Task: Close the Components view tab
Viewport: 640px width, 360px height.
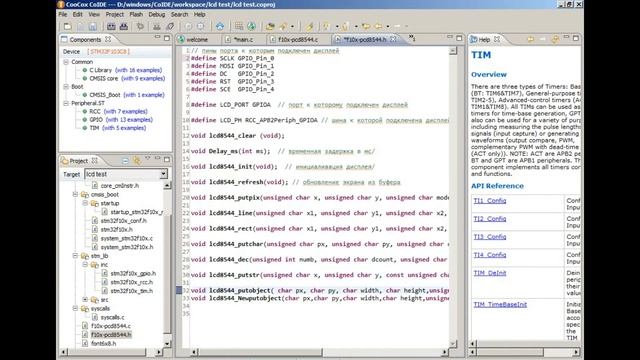Action: pos(108,39)
